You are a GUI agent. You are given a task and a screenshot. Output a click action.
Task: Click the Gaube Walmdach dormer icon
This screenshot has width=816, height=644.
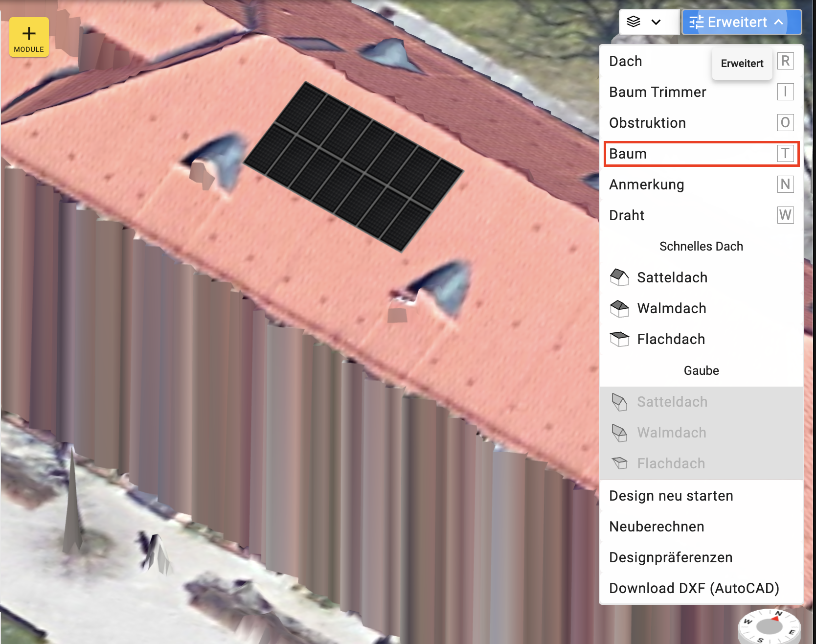tap(619, 433)
